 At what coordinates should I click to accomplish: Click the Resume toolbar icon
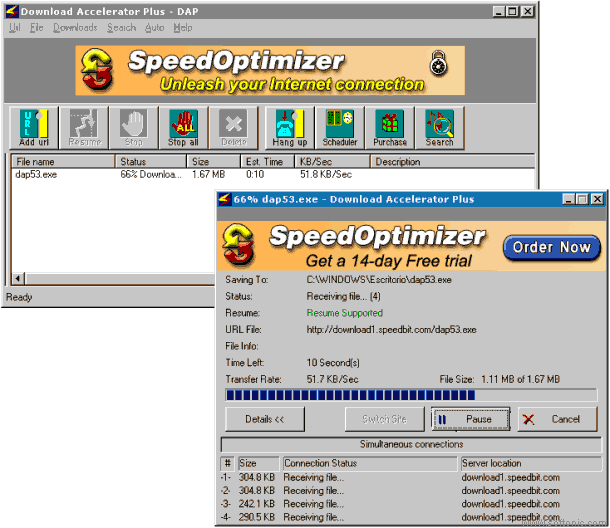84,128
